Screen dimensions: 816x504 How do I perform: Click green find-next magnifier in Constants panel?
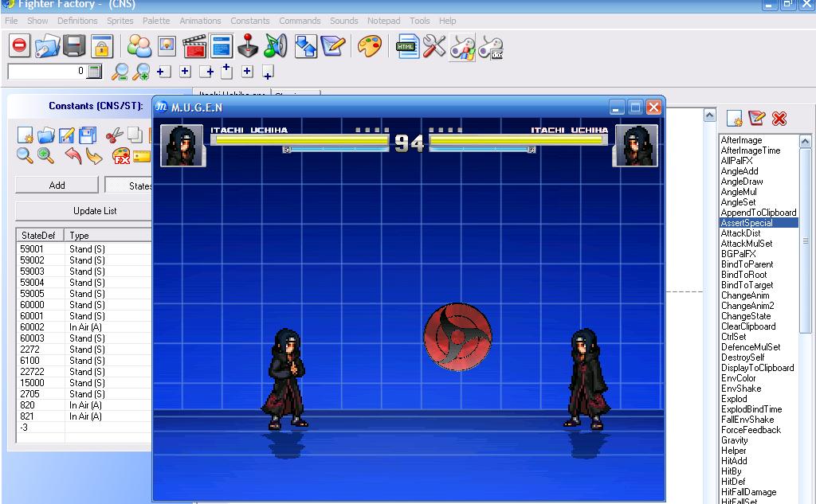point(45,155)
